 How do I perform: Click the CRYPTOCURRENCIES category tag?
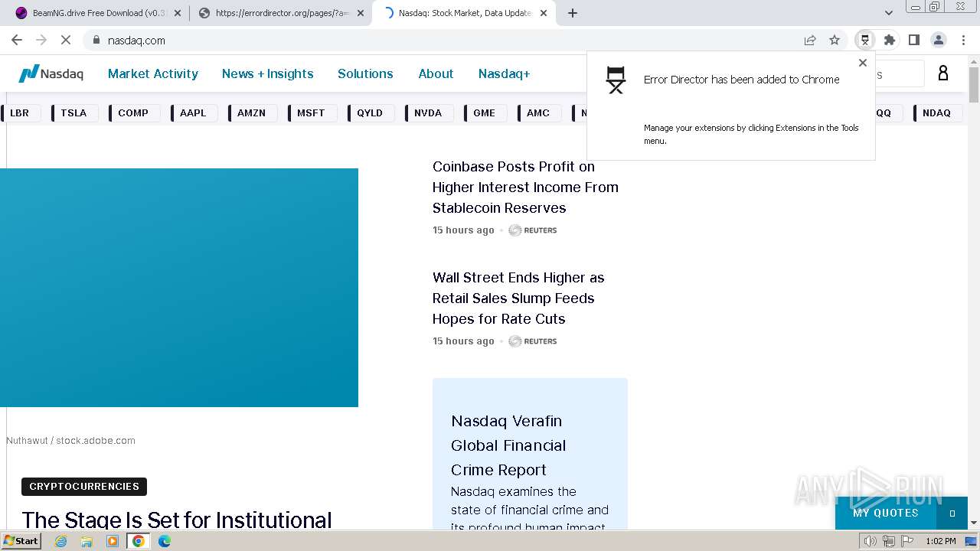[x=84, y=487]
